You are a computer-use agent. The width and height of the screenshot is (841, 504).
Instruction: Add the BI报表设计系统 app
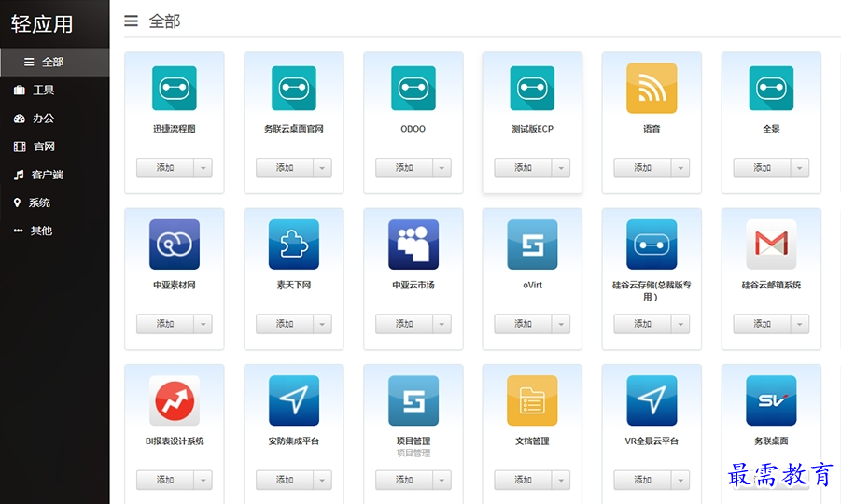164,480
